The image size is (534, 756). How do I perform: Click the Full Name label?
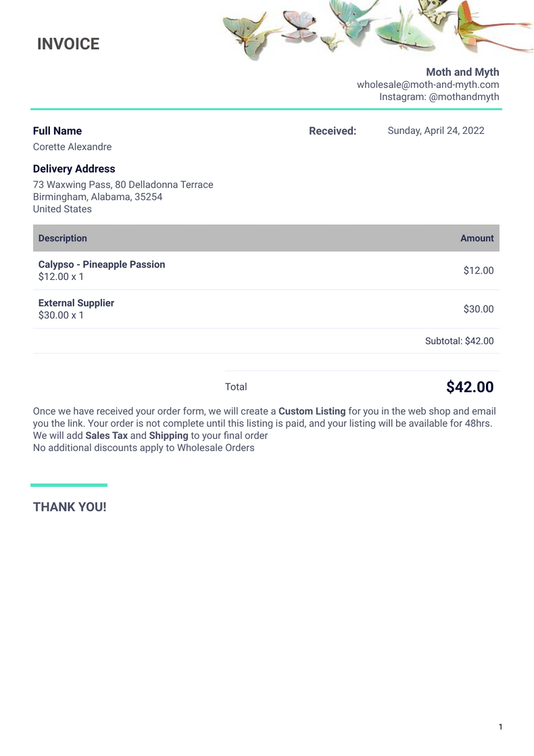pos(57,131)
